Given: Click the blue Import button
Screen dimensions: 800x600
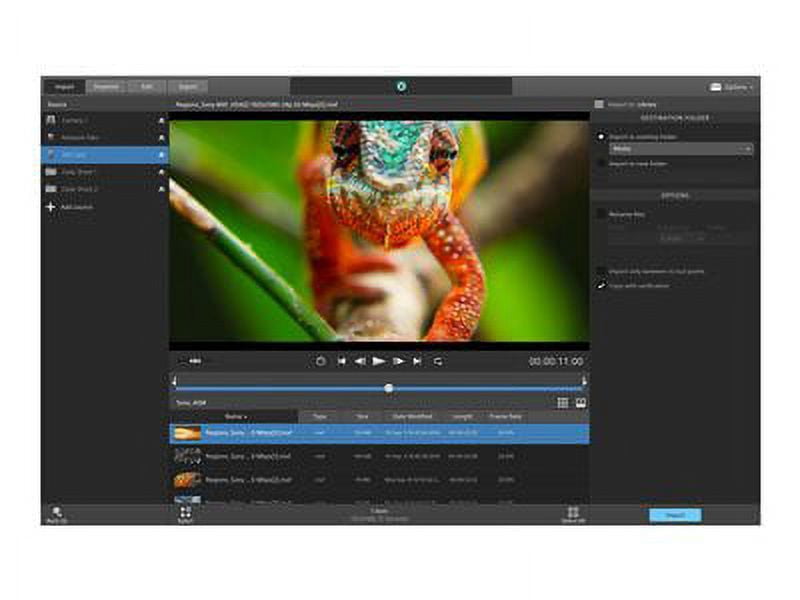Looking at the screenshot, I should [x=675, y=515].
